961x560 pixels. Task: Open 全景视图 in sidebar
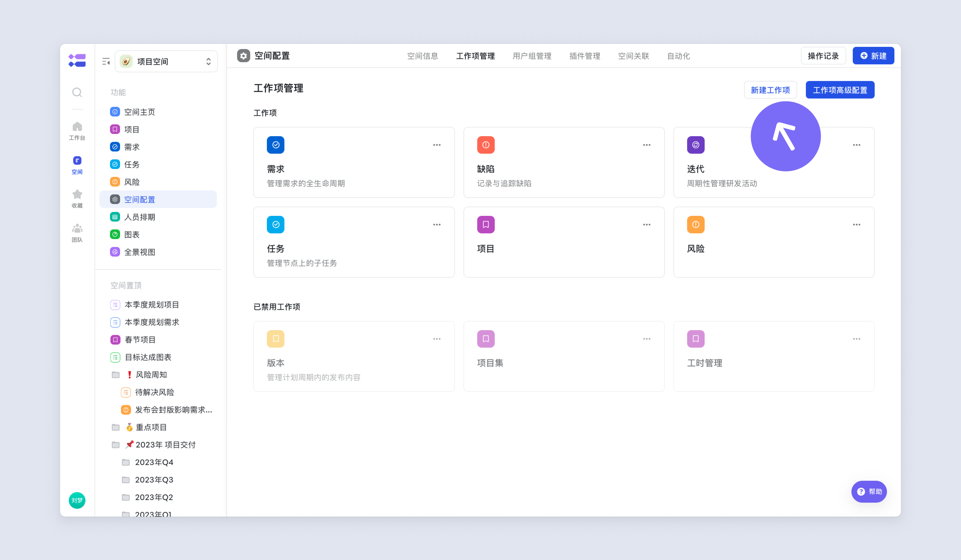point(158,252)
